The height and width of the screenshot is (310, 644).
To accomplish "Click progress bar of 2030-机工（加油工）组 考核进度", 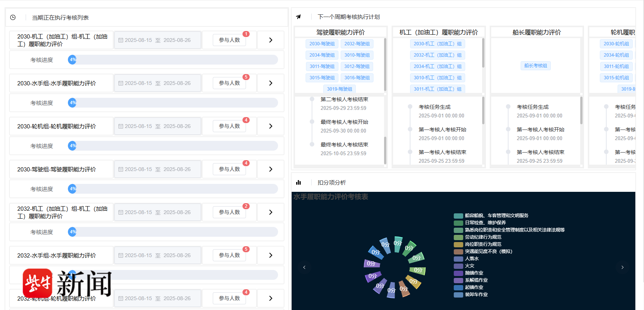I will pos(173,60).
